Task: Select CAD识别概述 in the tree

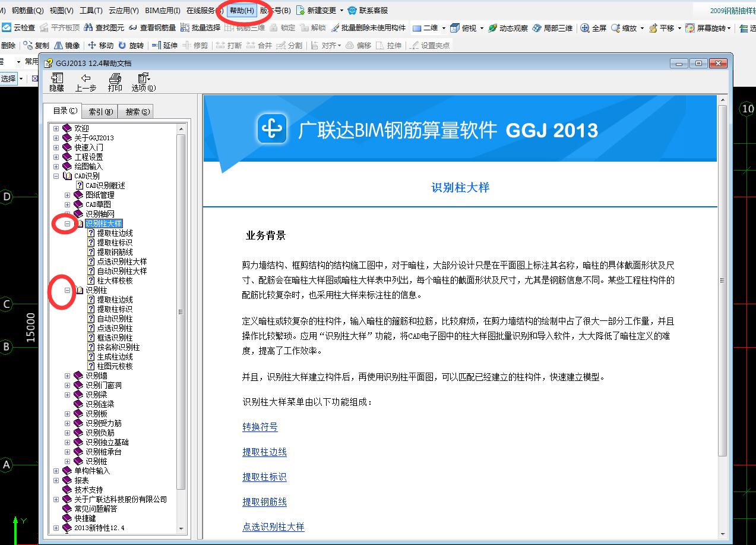Action: [x=105, y=185]
